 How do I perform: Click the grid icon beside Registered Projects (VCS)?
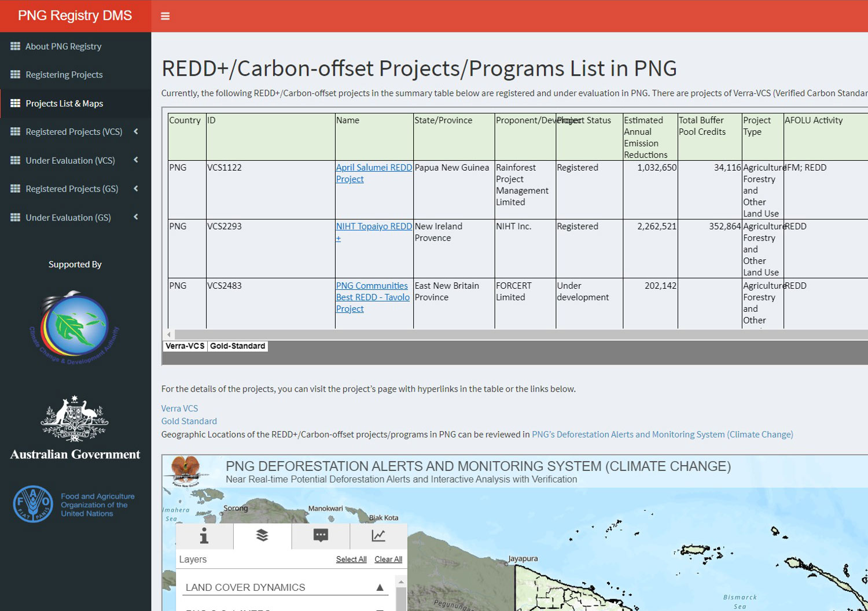[x=16, y=132]
